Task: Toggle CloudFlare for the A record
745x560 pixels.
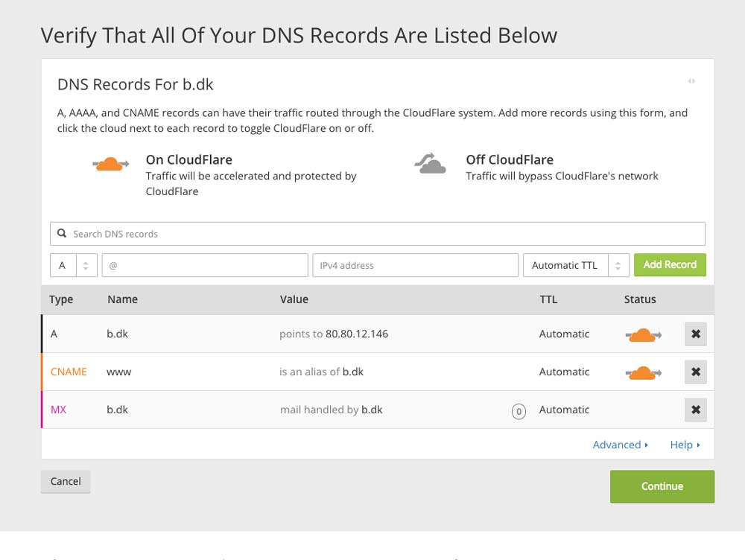Action: click(641, 335)
